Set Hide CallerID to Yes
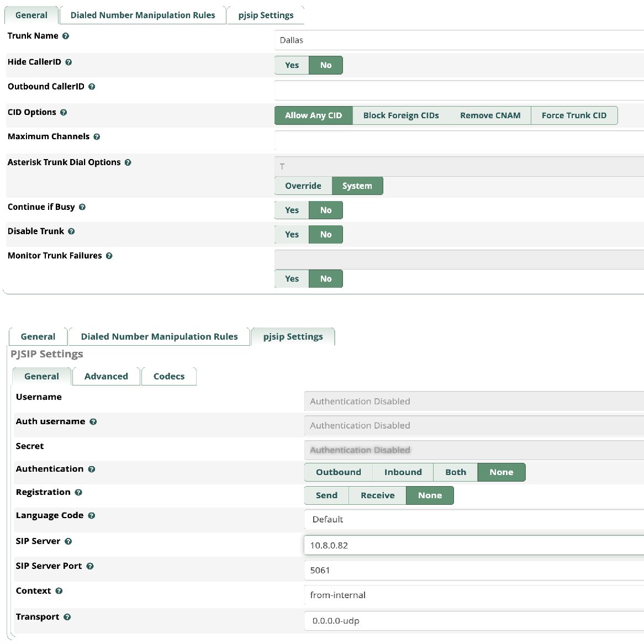The image size is (644, 644). pyautogui.click(x=292, y=65)
